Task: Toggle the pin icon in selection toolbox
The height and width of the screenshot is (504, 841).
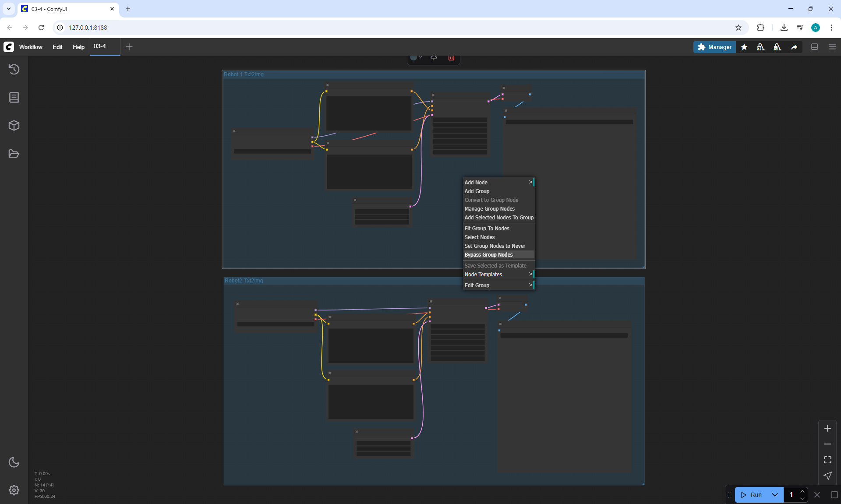Action: tap(434, 58)
